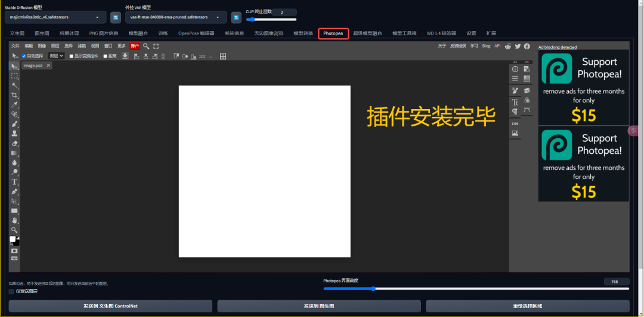This screenshot has width=644, height=317.
Task: Click the keyboard icon under tools
Action: coord(14,258)
